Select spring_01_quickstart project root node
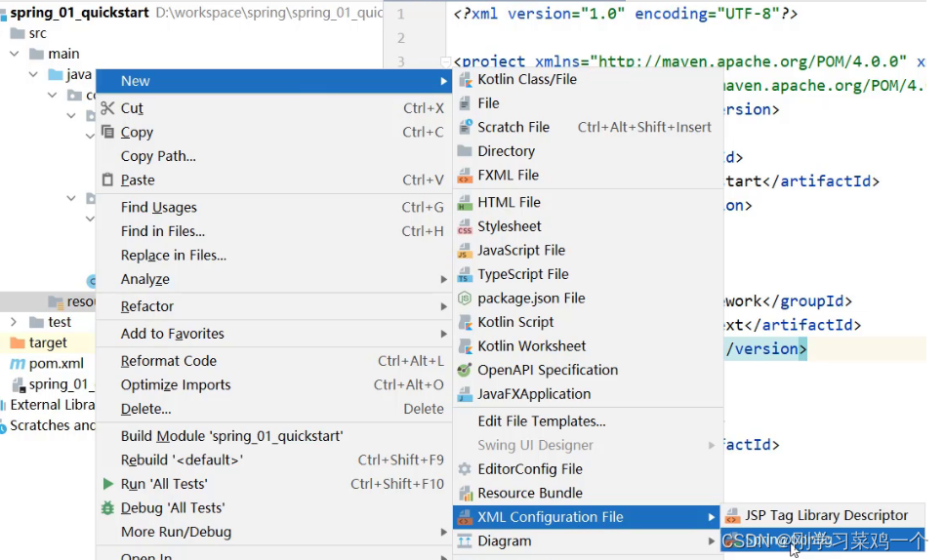Viewport: 944px width, 560px height. click(79, 13)
